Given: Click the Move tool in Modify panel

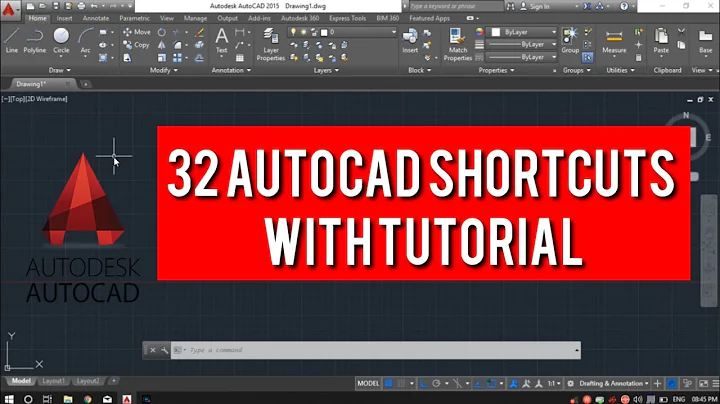Looking at the screenshot, I should click(x=136, y=32).
